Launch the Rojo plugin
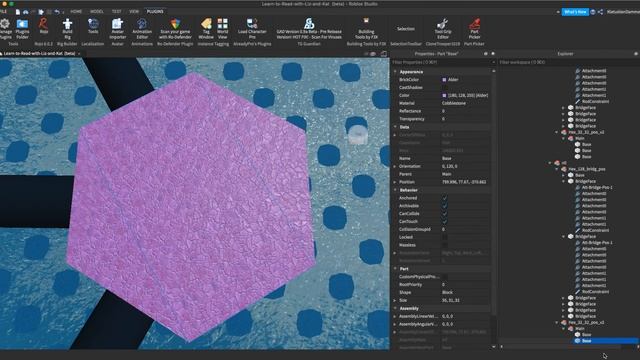 point(44,27)
